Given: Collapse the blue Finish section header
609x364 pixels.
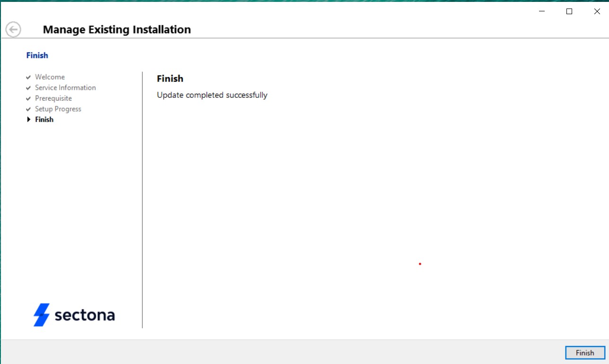Looking at the screenshot, I should [37, 55].
